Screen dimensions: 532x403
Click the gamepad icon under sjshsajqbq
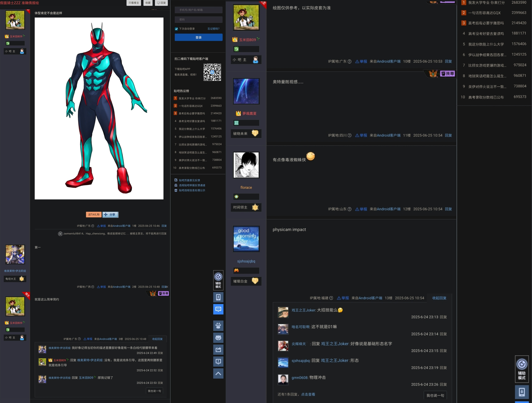(237, 271)
